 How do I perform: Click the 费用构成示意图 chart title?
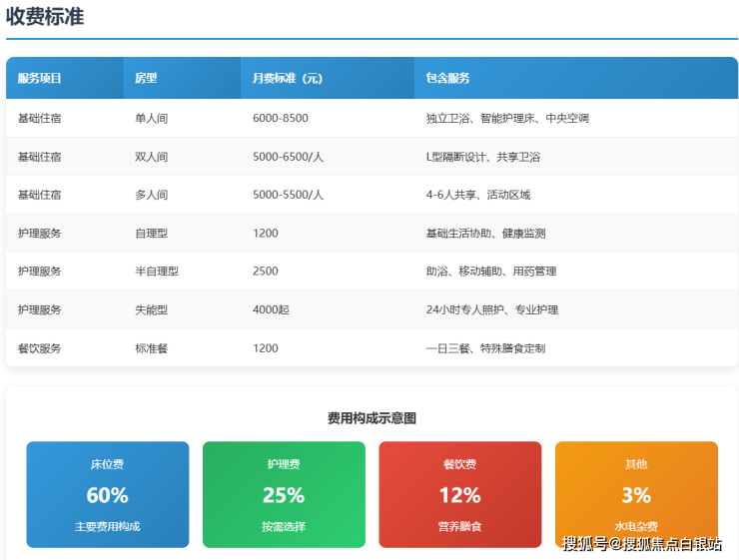(x=371, y=418)
